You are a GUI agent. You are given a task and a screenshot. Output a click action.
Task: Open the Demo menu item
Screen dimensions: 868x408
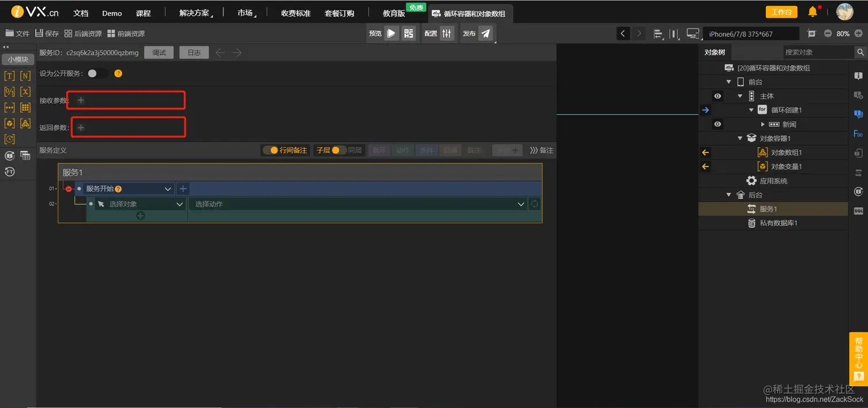[112, 13]
